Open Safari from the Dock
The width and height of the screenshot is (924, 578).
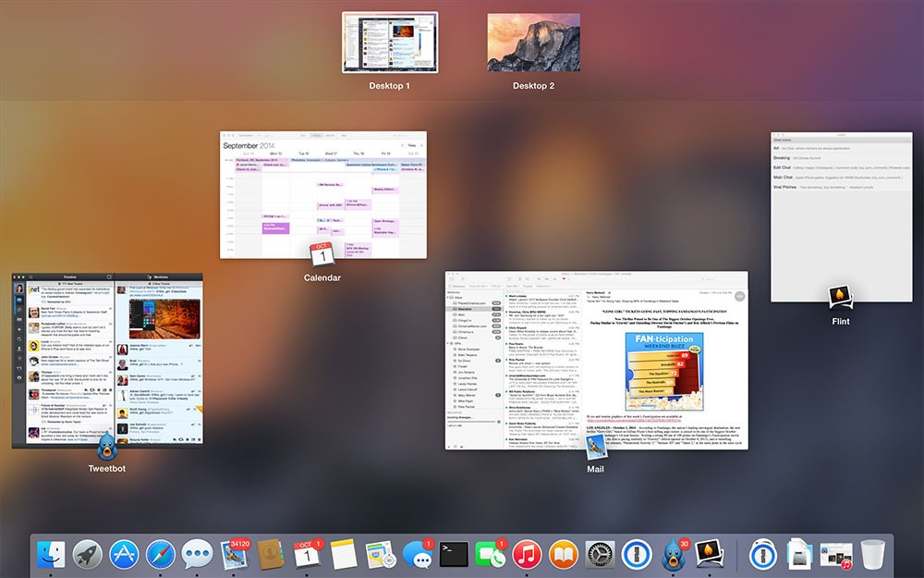point(160,555)
